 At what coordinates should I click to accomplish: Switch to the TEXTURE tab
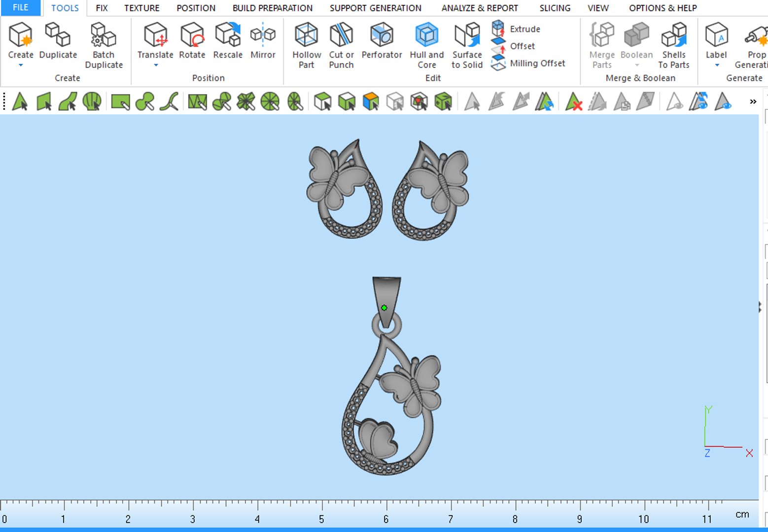click(142, 8)
